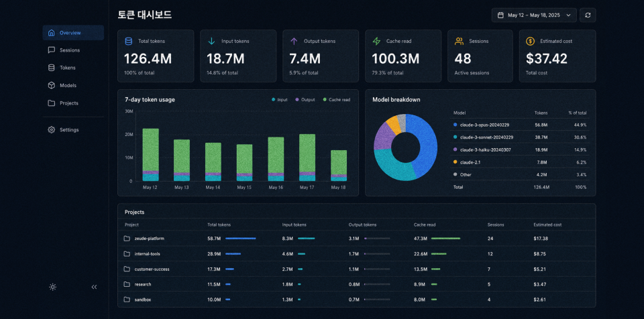Screen dimensions: 644x319
Task: Open the zeude-platform project
Action: [356, 239]
